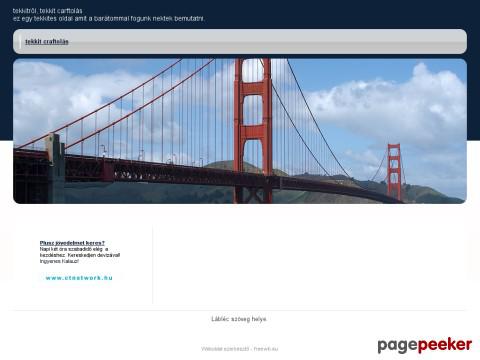Click the pagepeeker logo

tap(424, 345)
